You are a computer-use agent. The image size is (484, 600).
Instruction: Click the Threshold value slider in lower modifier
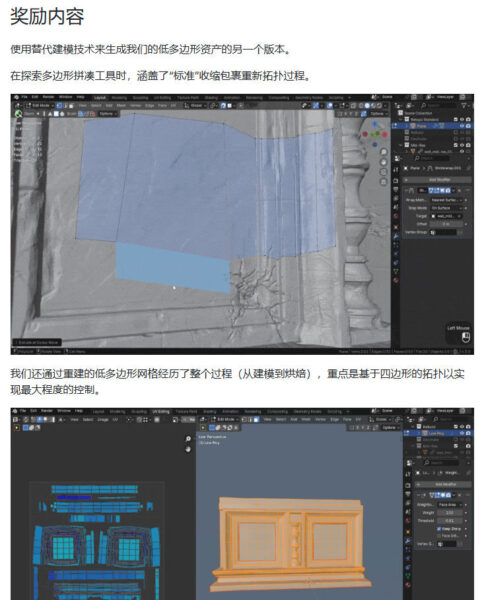tap(450, 521)
